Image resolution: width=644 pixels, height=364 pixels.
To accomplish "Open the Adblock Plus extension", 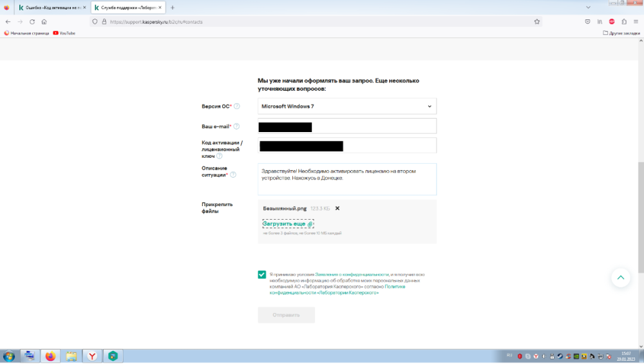I will click(x=612, y=22).
